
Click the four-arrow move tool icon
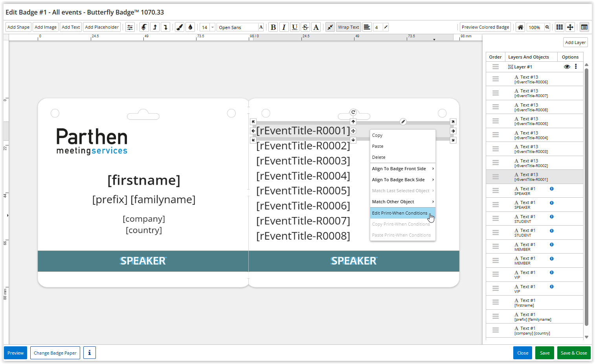click(570, 27)
